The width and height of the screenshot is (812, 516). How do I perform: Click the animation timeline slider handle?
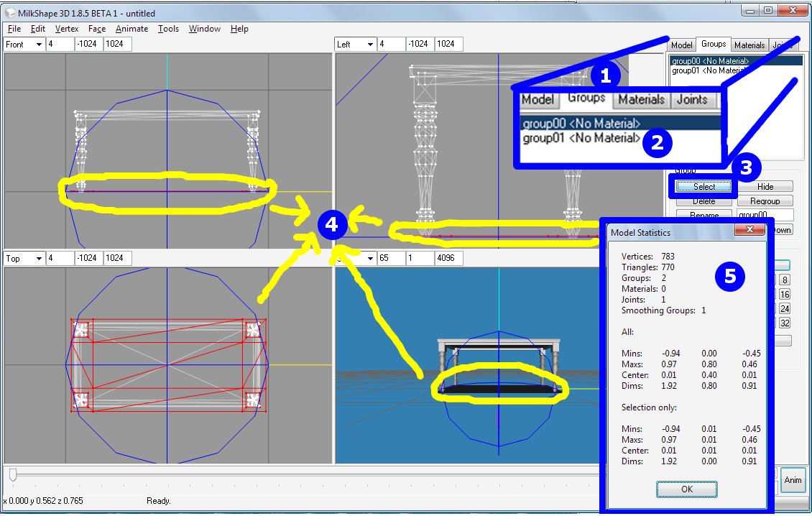click(13, 474)
